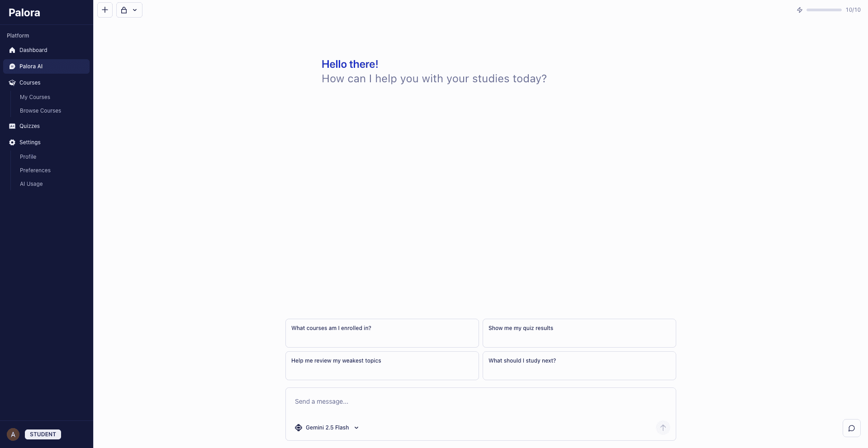Expand the Gemini 2.5 Flash model selector

click(x=356, y=427)
